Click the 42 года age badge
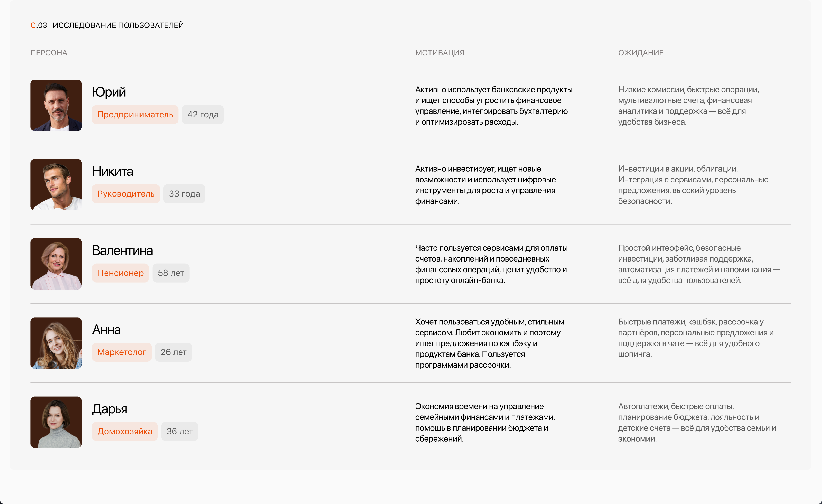Image resolution: width=822 pixels, height=504 pixels. (x=203, y=115)
